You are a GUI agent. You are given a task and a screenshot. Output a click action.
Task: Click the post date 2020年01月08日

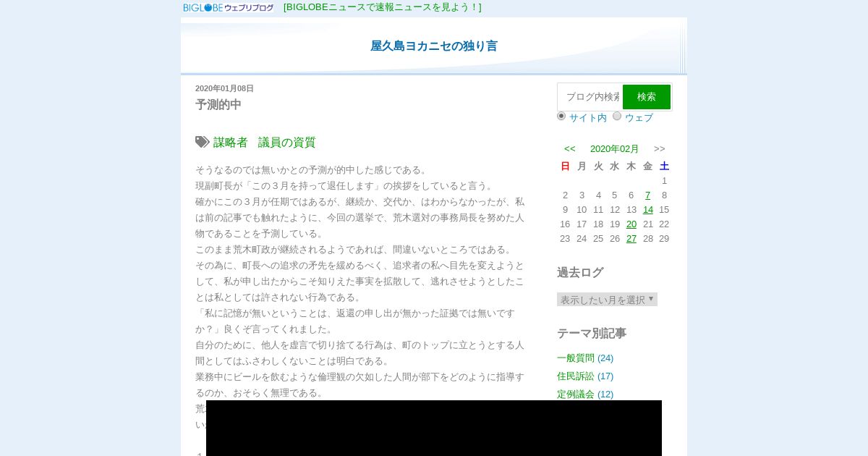click(x=224, y=88)
